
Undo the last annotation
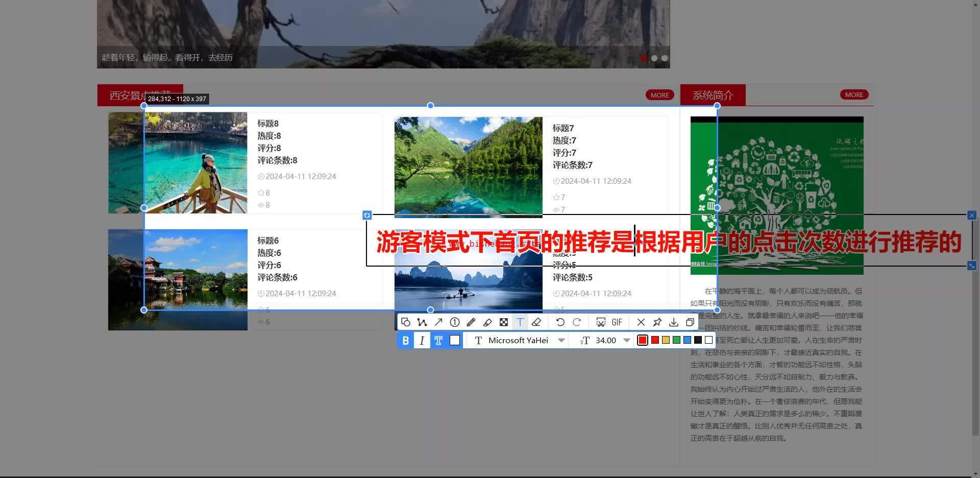click(x=560, y=322)
